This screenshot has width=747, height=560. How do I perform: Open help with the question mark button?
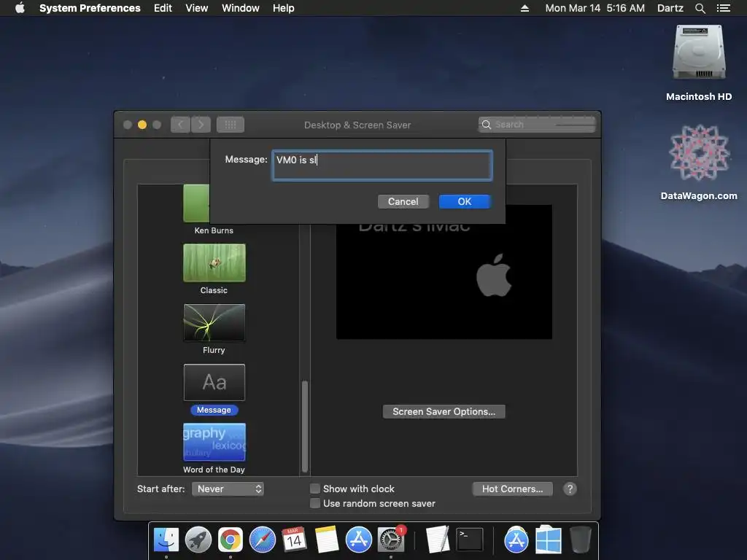pyautogui.click(x=570, y=489)
